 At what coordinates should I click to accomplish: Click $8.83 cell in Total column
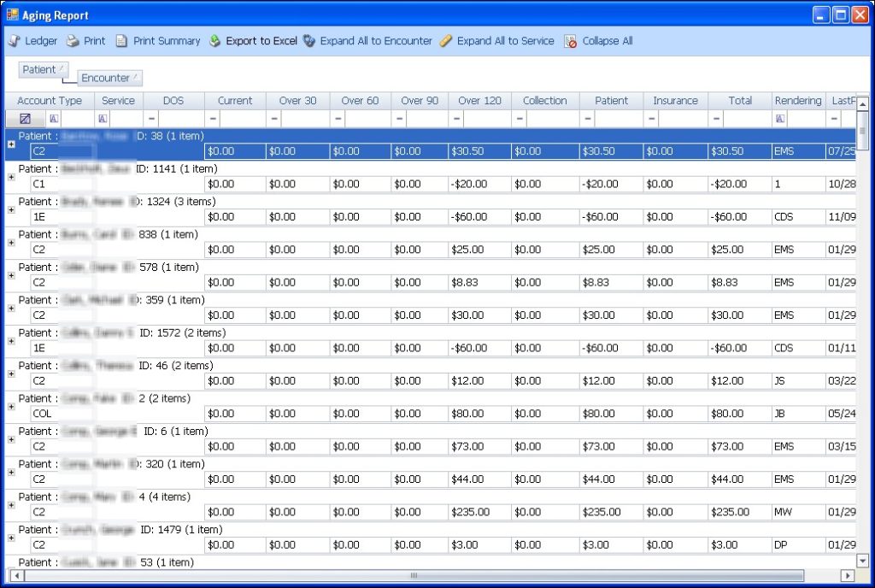pyautogui.click(x=740, y=282)
